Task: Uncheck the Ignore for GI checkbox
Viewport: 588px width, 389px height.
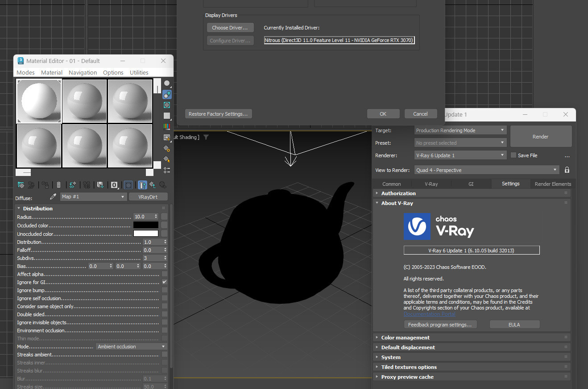Action: (165, 282)
